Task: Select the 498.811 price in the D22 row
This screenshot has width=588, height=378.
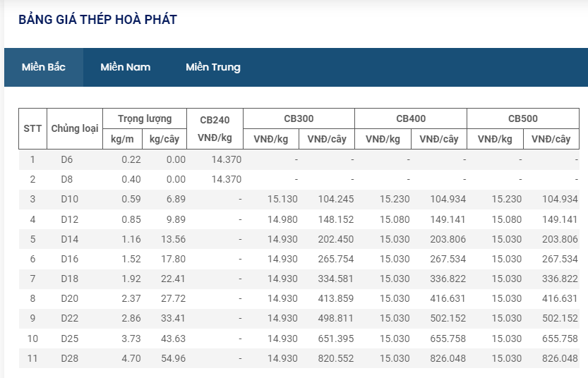Action: coord(336,318)
